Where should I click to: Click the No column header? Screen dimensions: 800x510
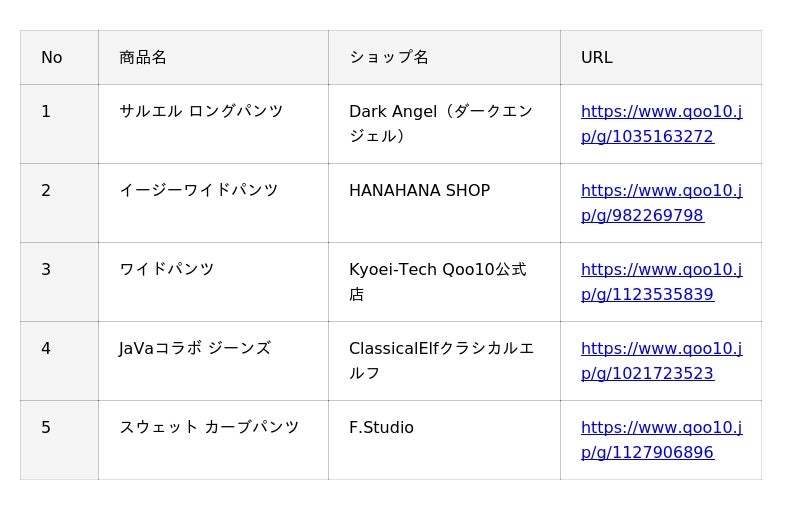tap(52, 58)
